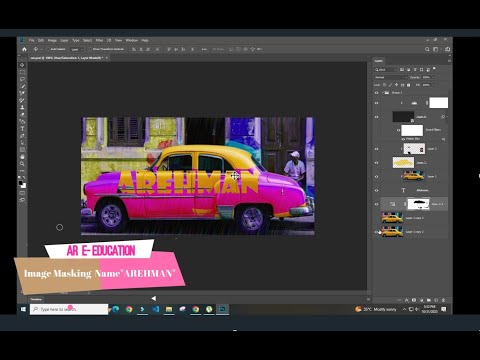
Task: Toggle Quick Mask mode
Action: point(22,193)
